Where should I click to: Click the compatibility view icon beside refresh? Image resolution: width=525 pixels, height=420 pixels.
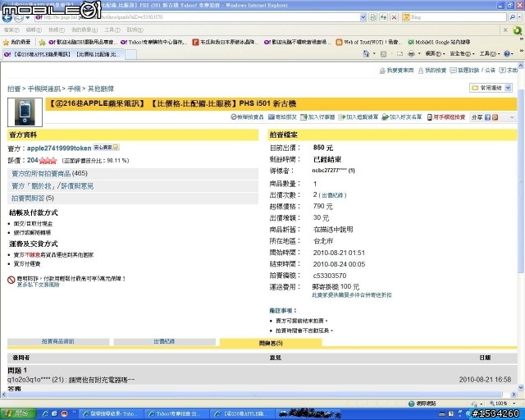coord(373,17)
